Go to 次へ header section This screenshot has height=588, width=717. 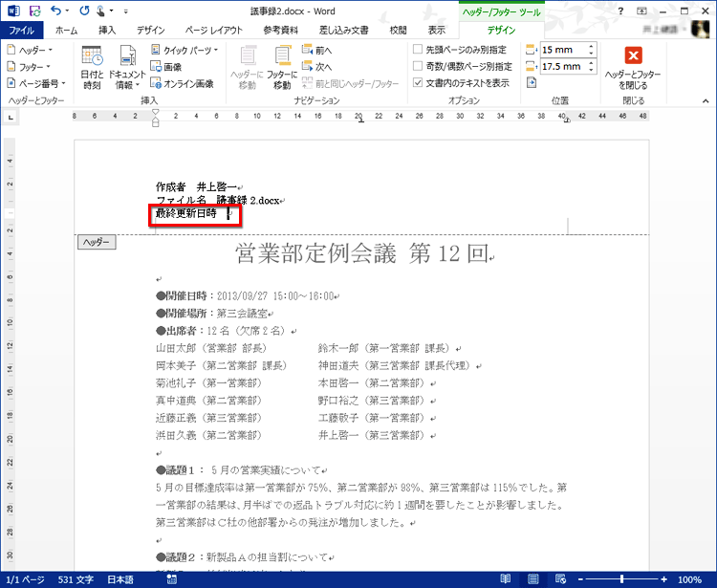(316, 67)
